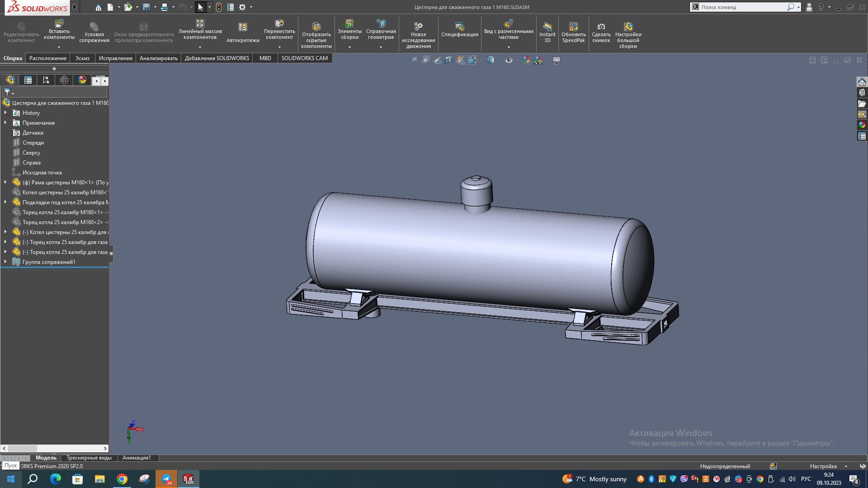868x488 pixels.
Task: Toggle Rebuild traffic light icon
Action: point(219,7)
